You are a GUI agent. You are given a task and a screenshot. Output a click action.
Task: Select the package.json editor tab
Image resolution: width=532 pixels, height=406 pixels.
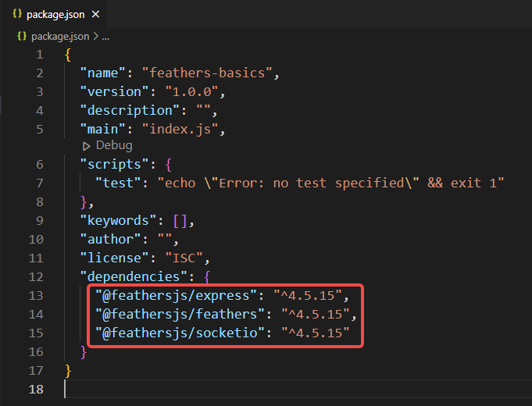(x=54, y=14)
